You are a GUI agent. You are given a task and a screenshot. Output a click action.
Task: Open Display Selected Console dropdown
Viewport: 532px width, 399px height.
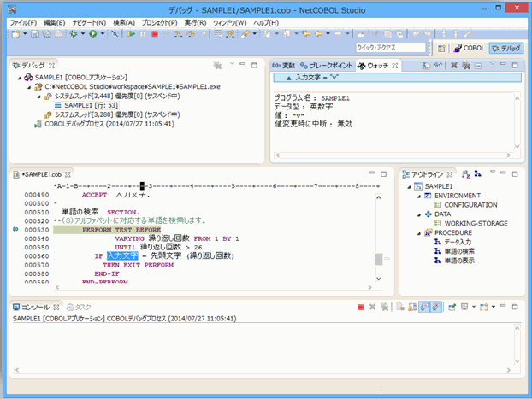pos(474,307)
